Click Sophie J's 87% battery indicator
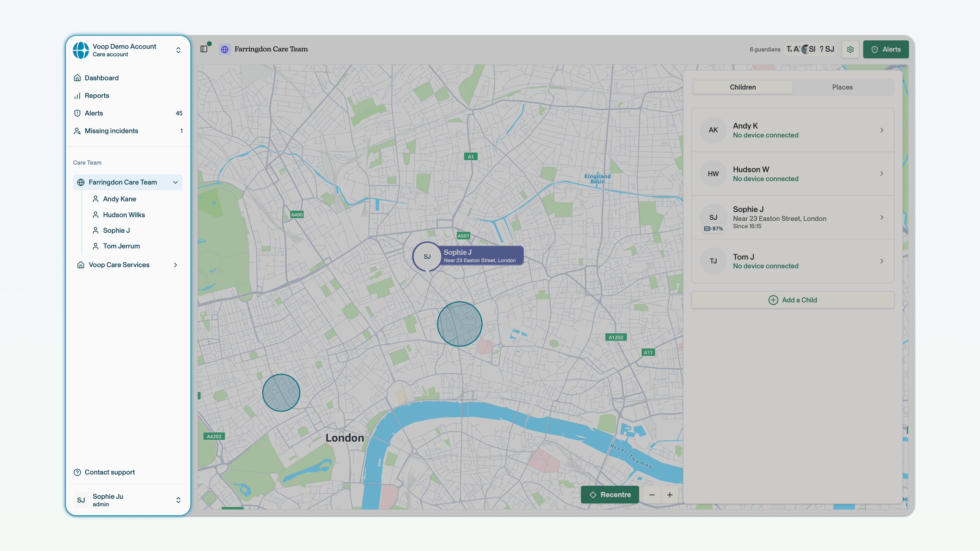This screenshot has width=980, height=551. (713, 229)
